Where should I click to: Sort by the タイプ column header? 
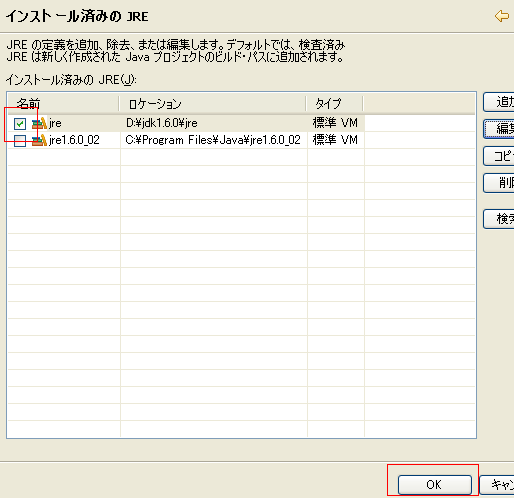point(334,104)
